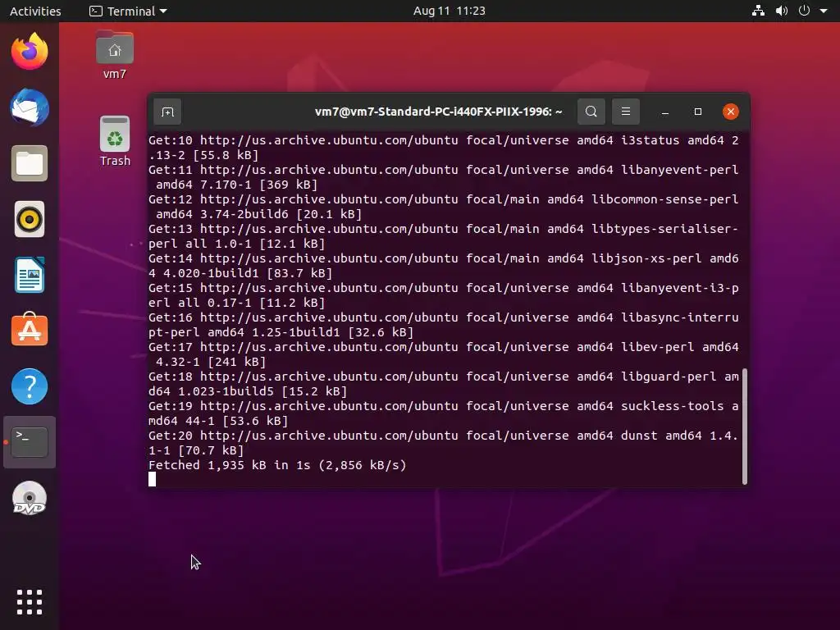Open the DVD disc in the dock
Image resolution: width=840 pixels, height=630 pixels.
tap(30, 498)
